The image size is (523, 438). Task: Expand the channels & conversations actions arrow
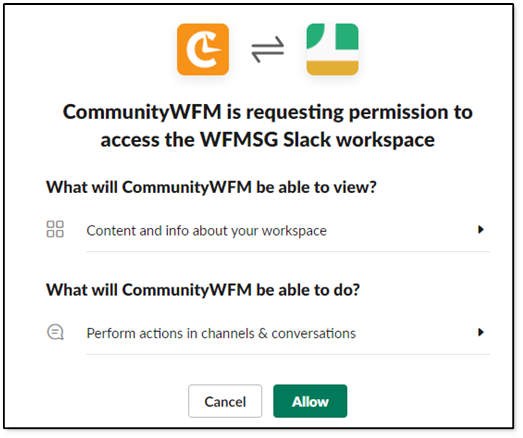point(481,332)
